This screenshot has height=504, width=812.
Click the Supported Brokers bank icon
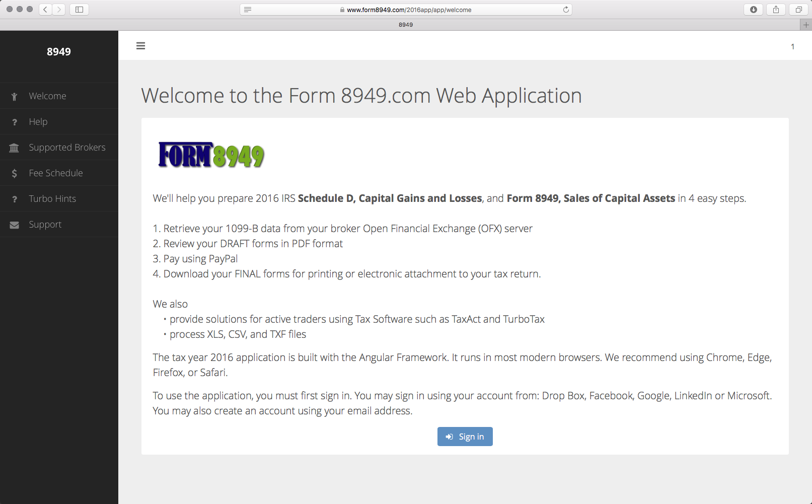pos(14,148)
